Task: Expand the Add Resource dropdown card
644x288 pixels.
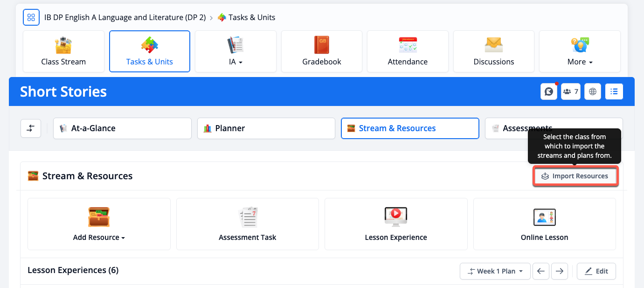Action: coord(99,224)
